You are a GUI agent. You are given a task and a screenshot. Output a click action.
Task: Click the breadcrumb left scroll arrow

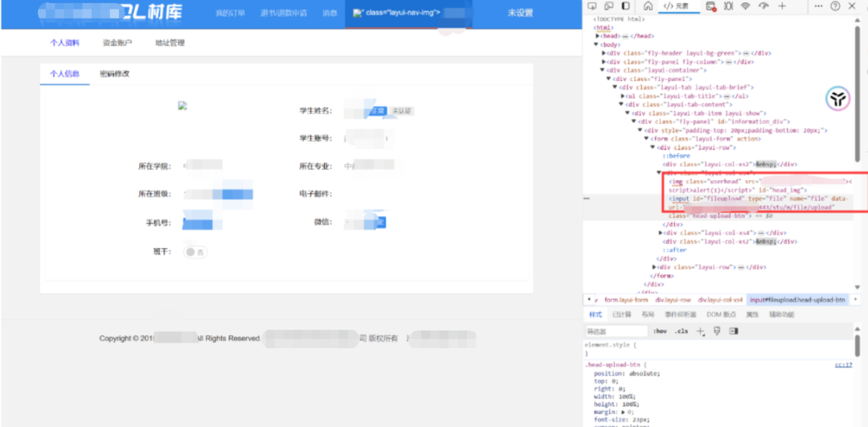[x=588, y=299]
